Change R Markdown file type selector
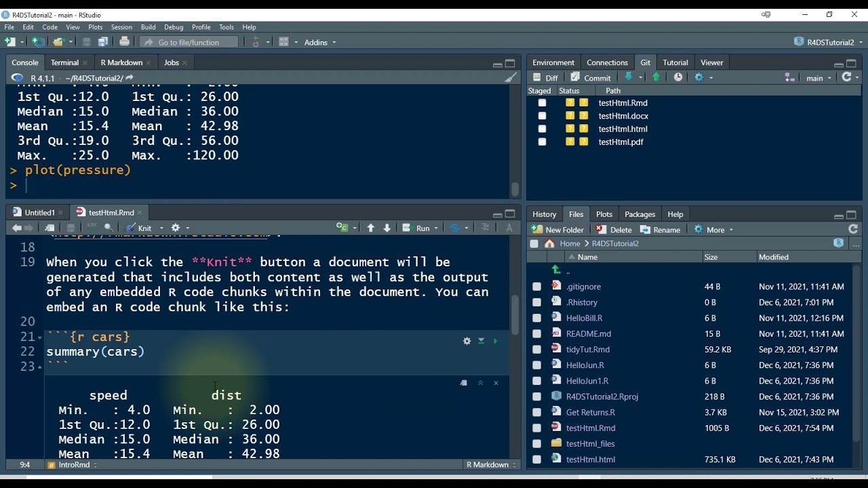868x488 pixels. 491,465
